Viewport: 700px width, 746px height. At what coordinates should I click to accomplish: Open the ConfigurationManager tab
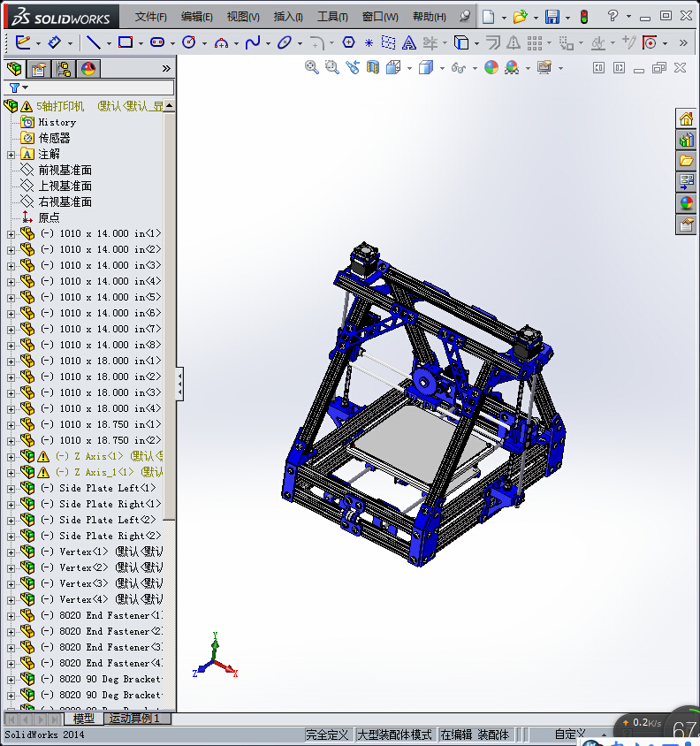click(64, 69)
